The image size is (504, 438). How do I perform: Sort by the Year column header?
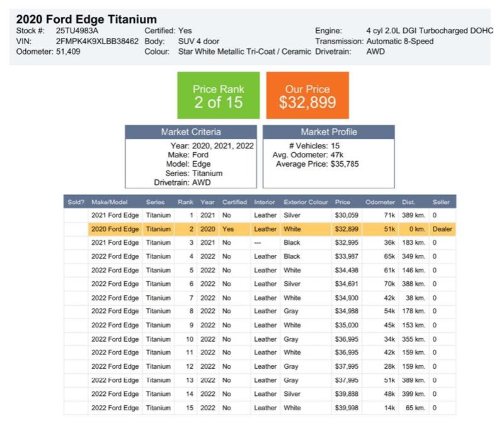[x=205, y=203]
